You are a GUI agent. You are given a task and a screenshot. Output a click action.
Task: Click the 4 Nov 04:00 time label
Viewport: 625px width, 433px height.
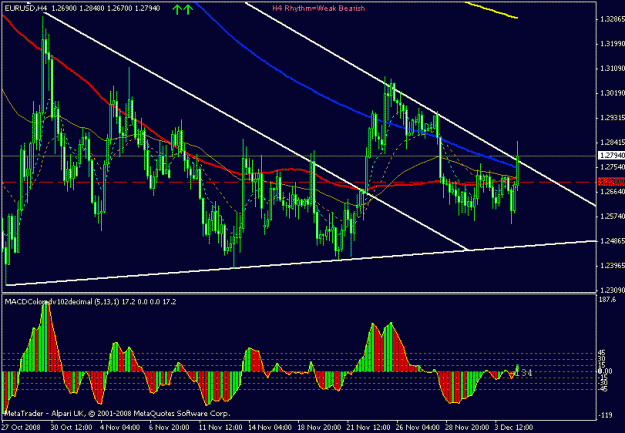[120, 427]
